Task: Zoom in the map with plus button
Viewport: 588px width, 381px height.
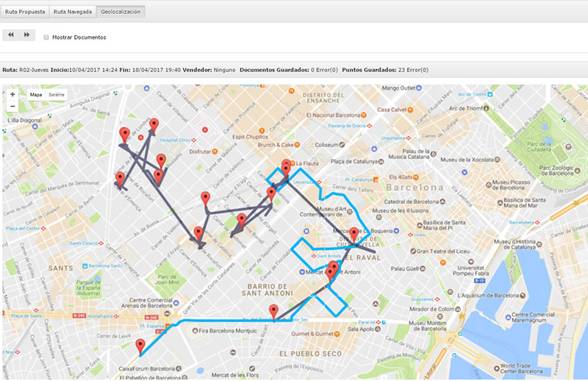Action: pyautogui.click(x=12, y=95)
